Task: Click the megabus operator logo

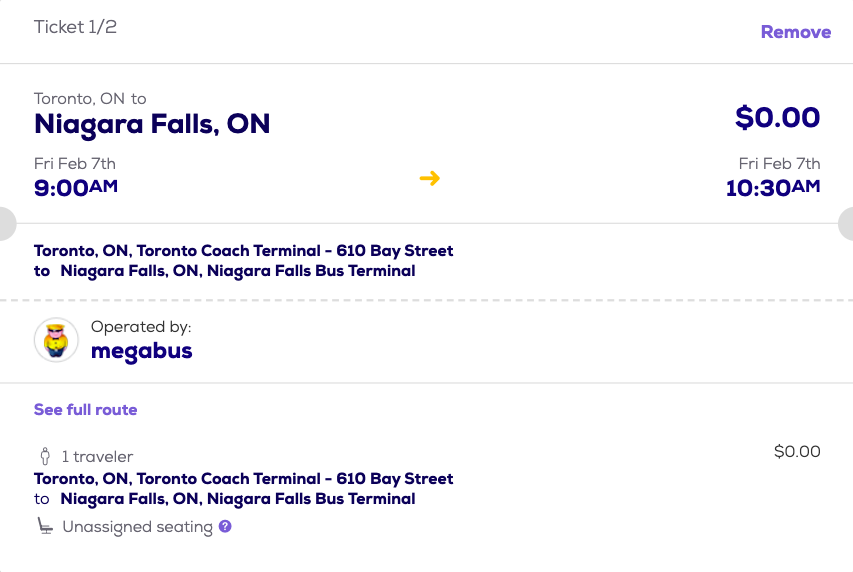Action: pyautogui.click(x=56, y=340)
